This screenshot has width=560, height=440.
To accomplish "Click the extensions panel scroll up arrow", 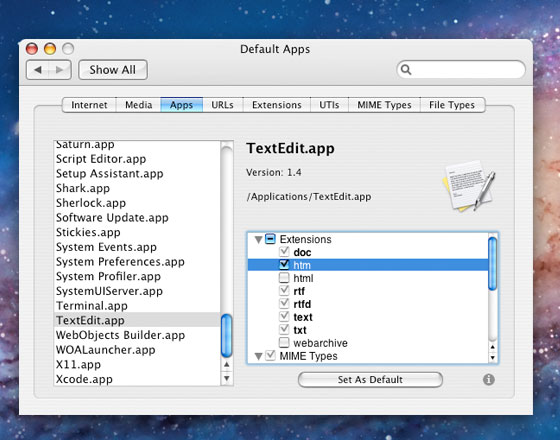I will (492, 347).
